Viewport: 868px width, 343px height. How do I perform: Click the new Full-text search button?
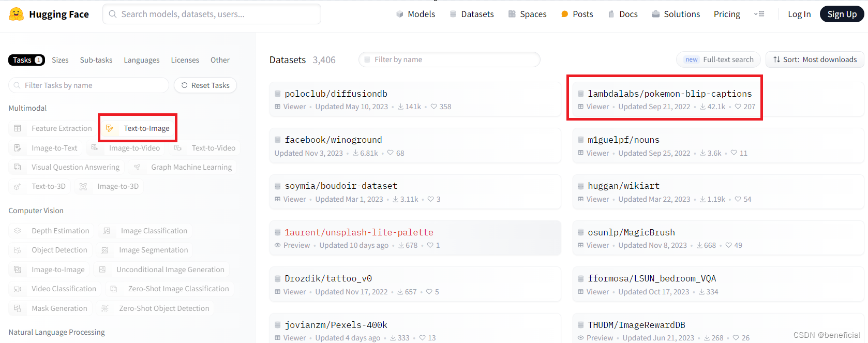click(718, 59)
